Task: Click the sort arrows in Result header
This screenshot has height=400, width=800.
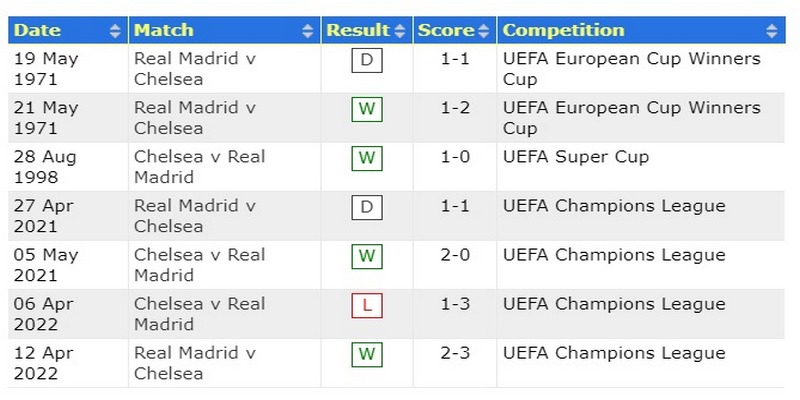Action: coord(400,31)
